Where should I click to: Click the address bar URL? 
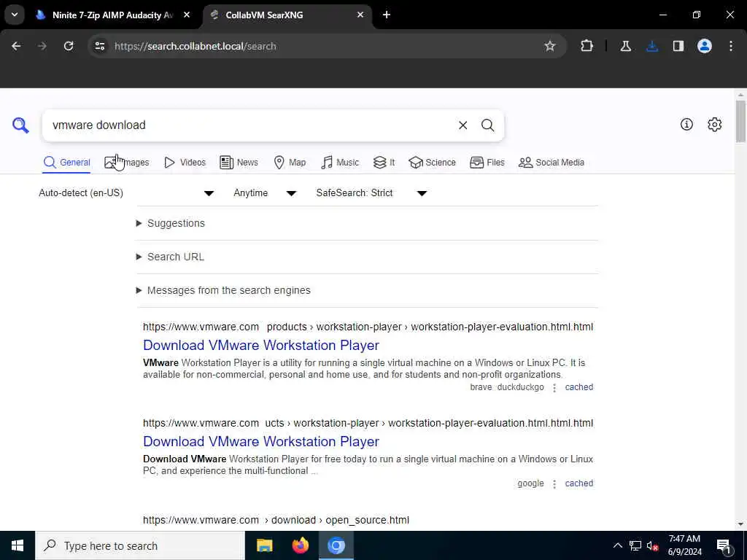pyautogui.click(x=196, y=46)
